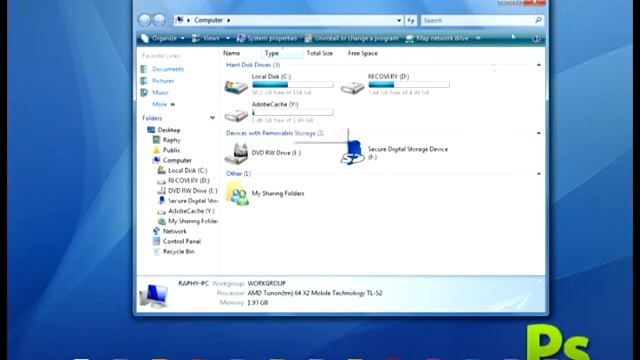Viewport: 640px width, 360px height.
Task: Select the Local Disk (C:) drive icon
Action: 236,86
